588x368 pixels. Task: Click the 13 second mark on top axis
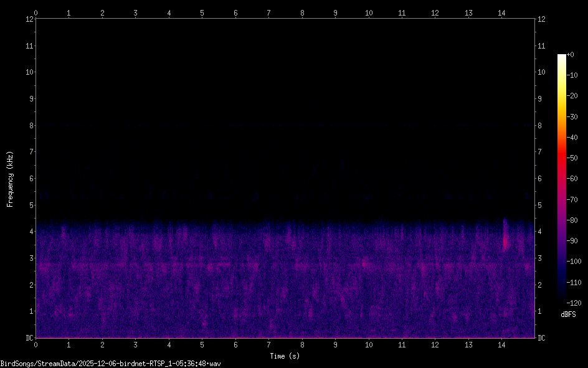click(468, 12)
